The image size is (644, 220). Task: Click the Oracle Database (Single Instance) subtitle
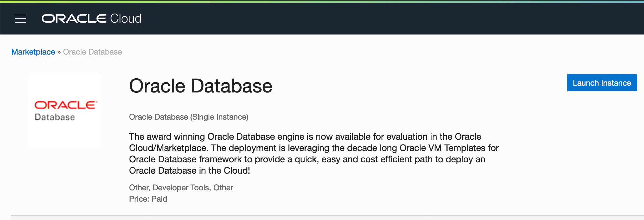click(189, 117)
